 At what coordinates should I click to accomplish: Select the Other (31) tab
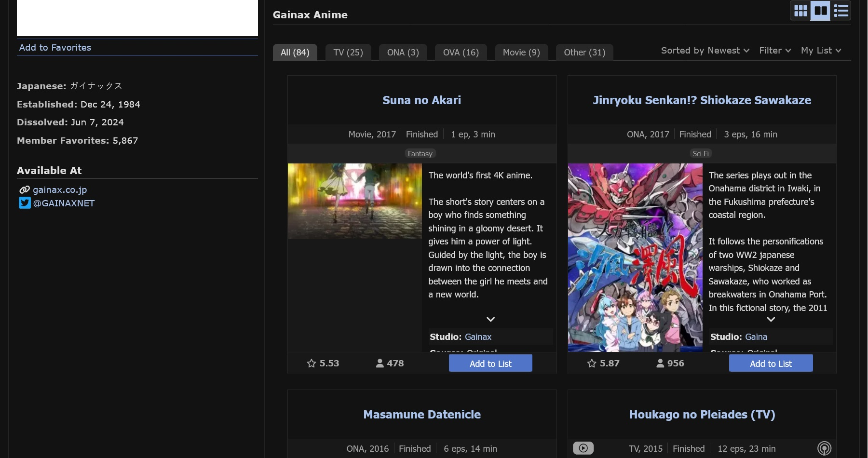coord(584,52)
